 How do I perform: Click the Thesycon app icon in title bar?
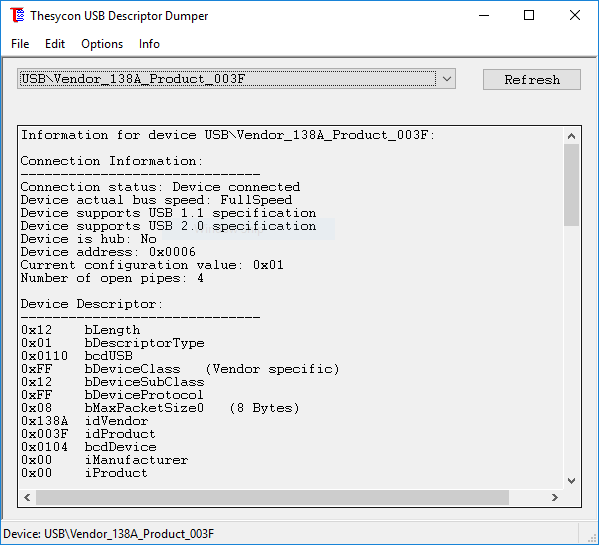pyautogui.click(x=17, y=16)
